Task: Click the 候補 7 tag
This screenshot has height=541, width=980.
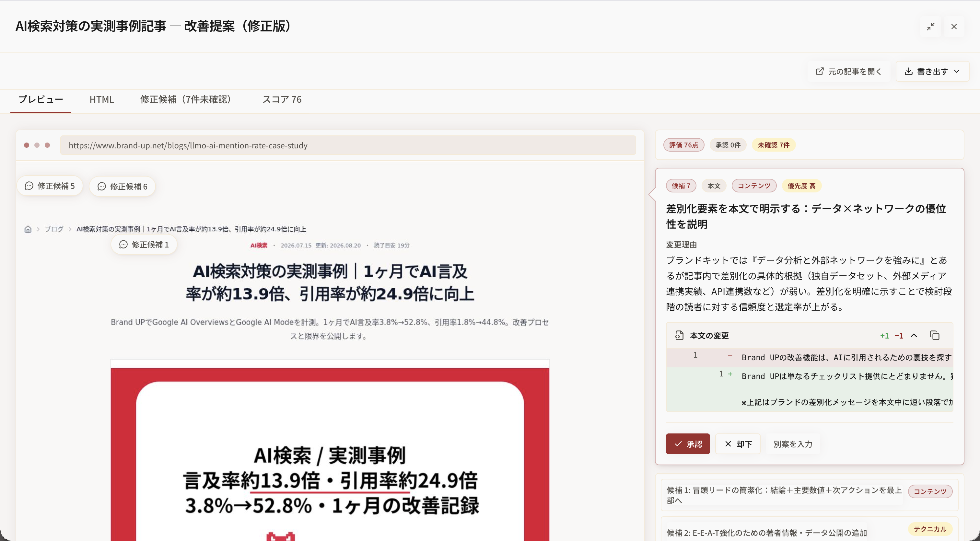Action: (681, 186)
